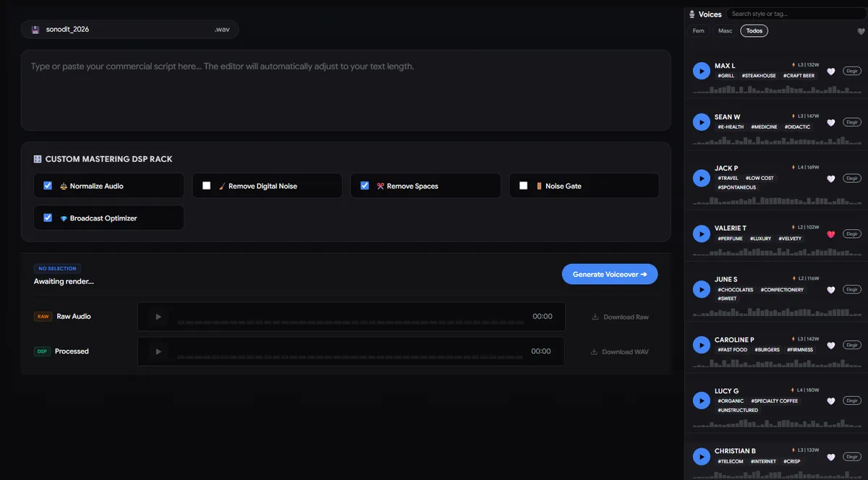The height and width of the screenshot is (480, 868).
Task: Favorite MAX L with the heart icon
Action: pyautogui.click(x=831, y=71)
